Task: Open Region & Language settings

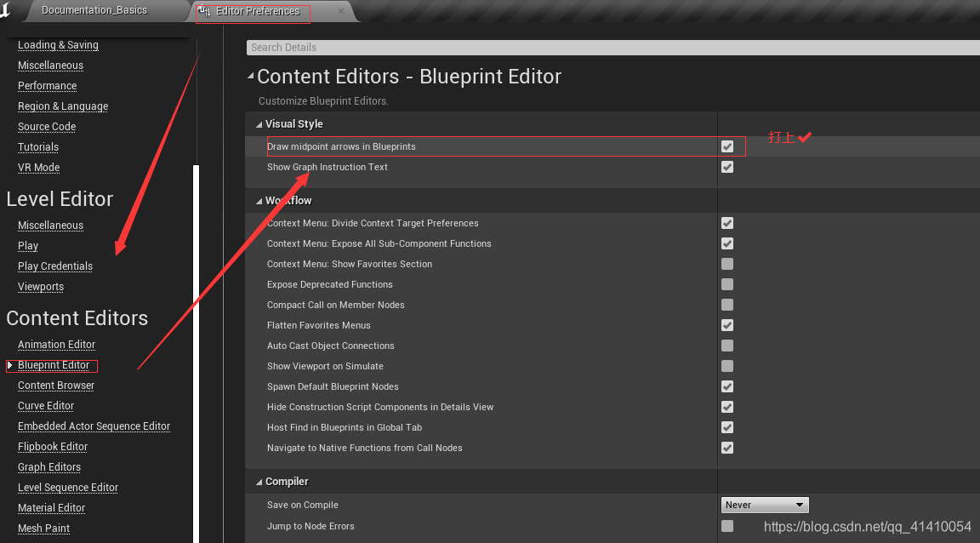Action: [x=63, y=106]
